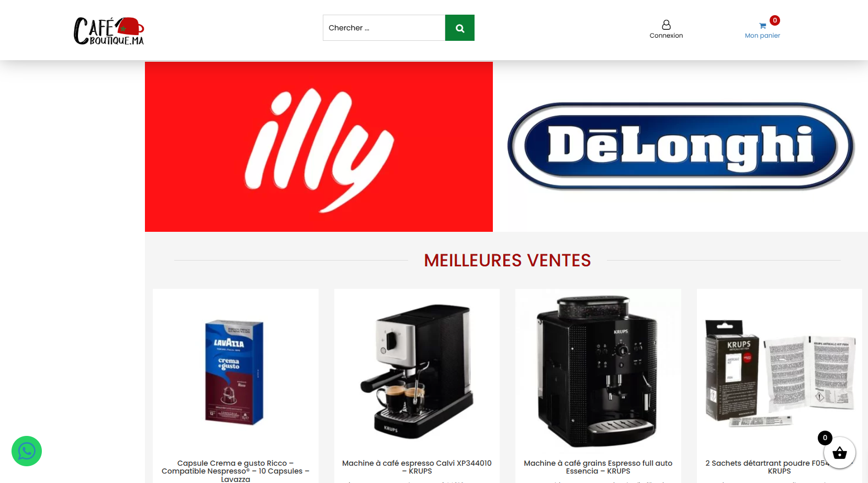Open the Connexion user icon
The image size is (868, 483).
pyautogui.click(x=666, y=25)
